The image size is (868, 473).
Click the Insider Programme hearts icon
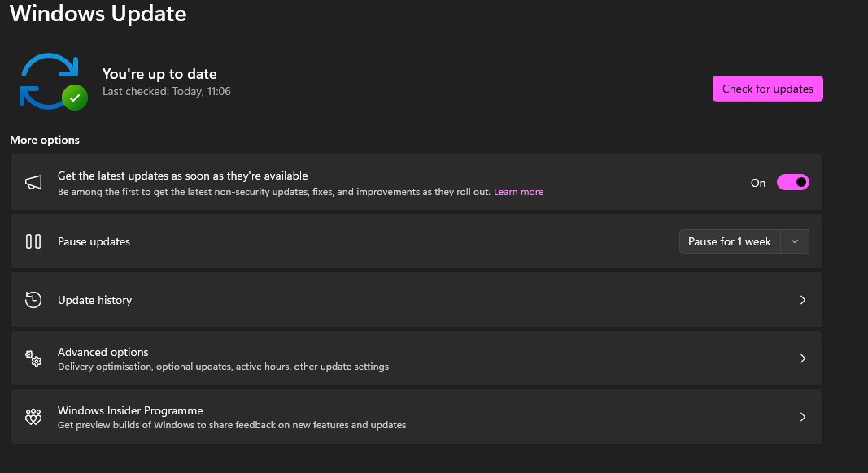[x=33, y=417]
